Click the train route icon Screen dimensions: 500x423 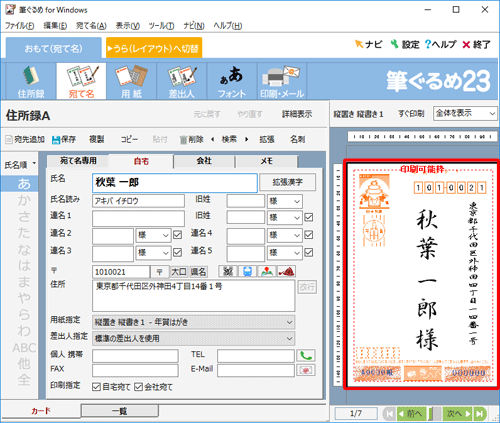click(x=247, y=271)
